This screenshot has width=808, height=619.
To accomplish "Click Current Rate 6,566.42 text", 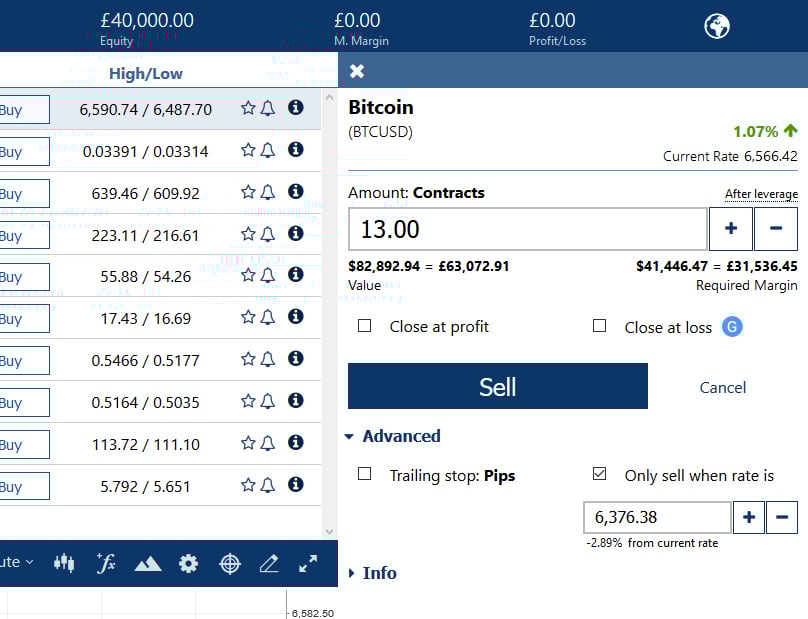I will coord(730,156).
